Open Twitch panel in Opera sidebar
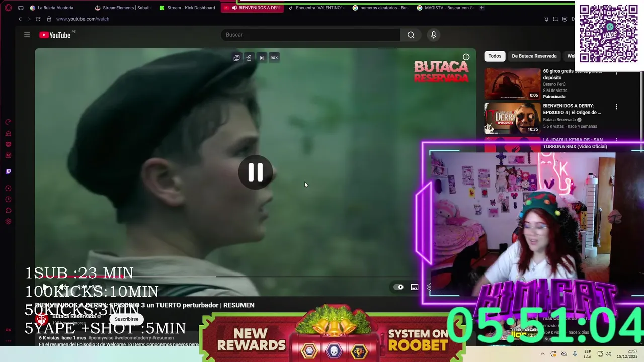The height and width of the screenshot is (362, 644). click(x=8, y=171)
